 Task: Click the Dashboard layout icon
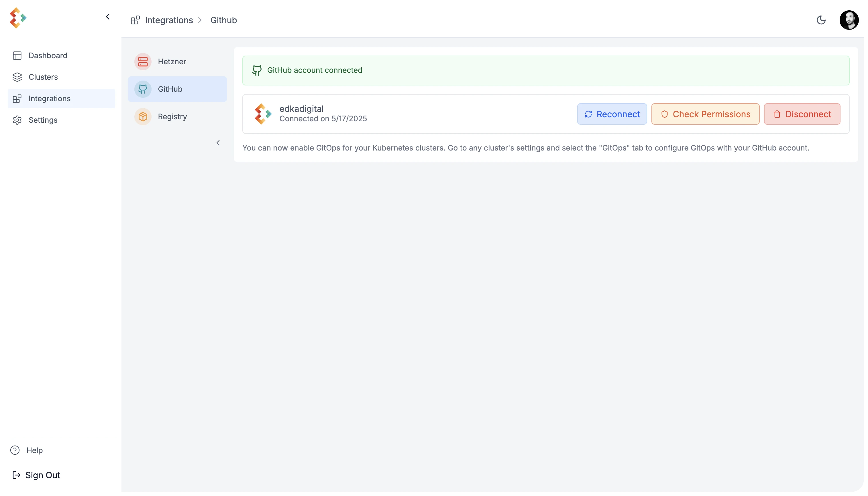(17, 56)
